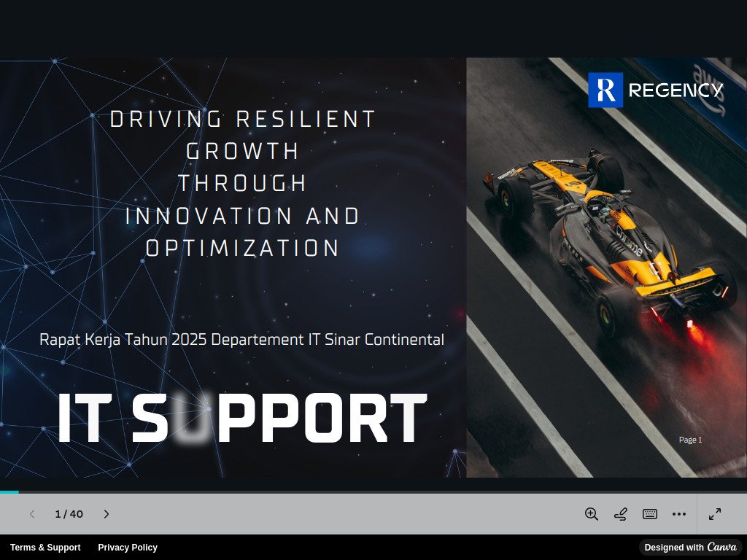Click the Driving Resilient Growth title text
This screenshot has height=560, width=747.
(x=242, y=184)
